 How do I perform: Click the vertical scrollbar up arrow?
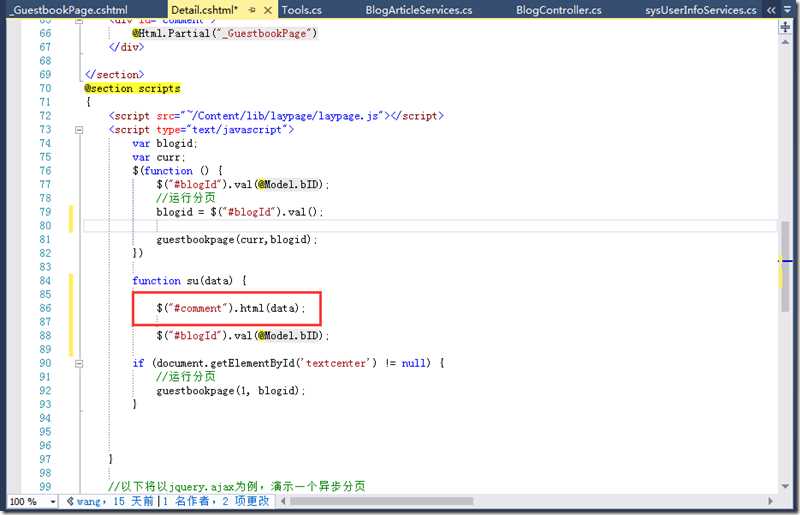[785, 42]
